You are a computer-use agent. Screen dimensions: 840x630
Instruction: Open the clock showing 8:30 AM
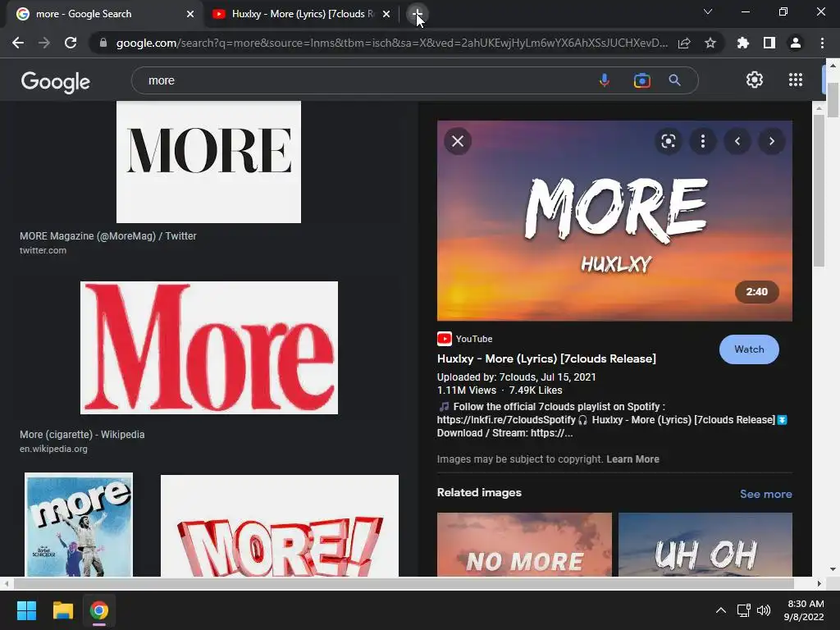click(804, 610)
